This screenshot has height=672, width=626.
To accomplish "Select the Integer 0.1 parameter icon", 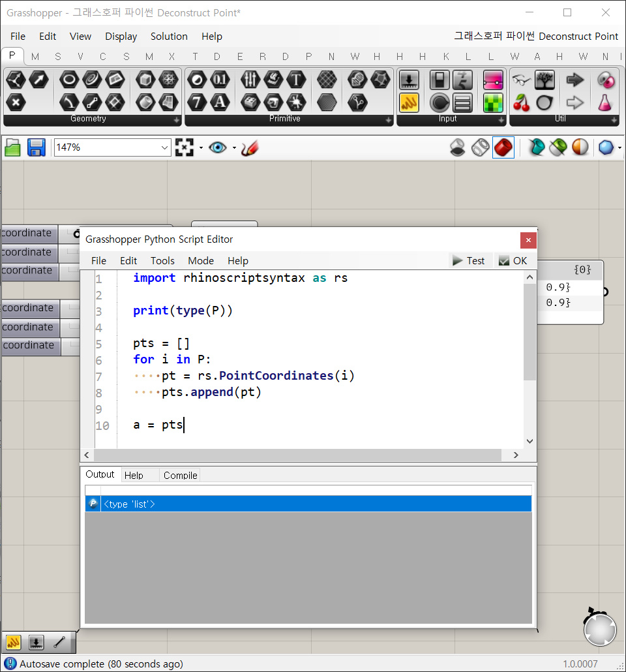I will pos(220,80).
